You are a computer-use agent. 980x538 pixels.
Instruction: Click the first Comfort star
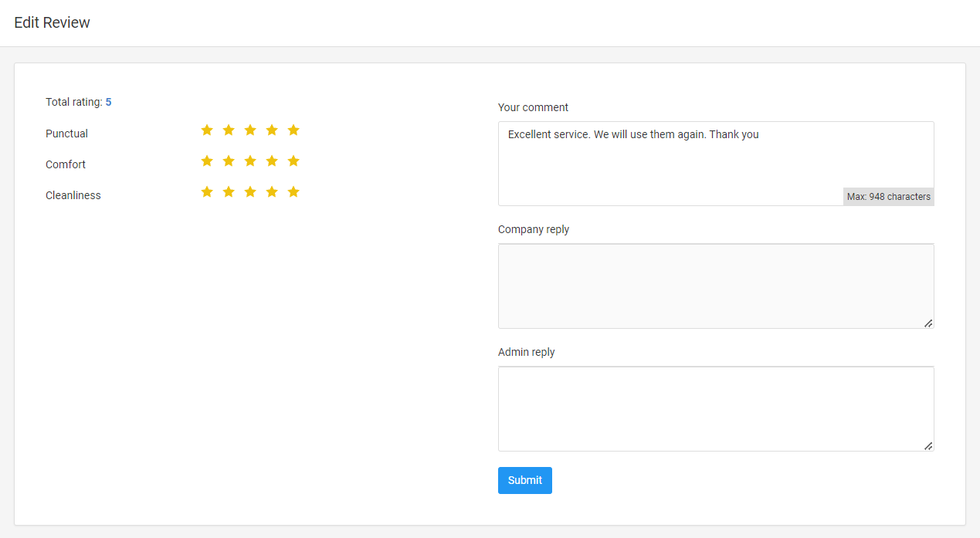coord(207,161)
